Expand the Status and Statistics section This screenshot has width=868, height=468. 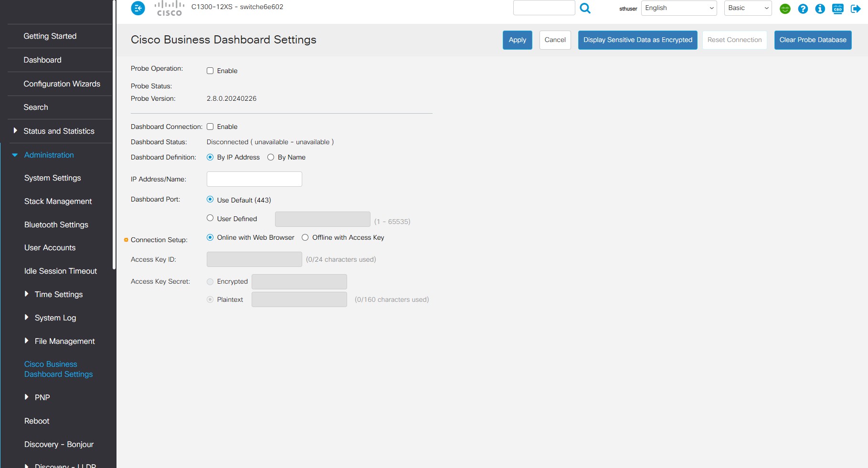point(59,131)
